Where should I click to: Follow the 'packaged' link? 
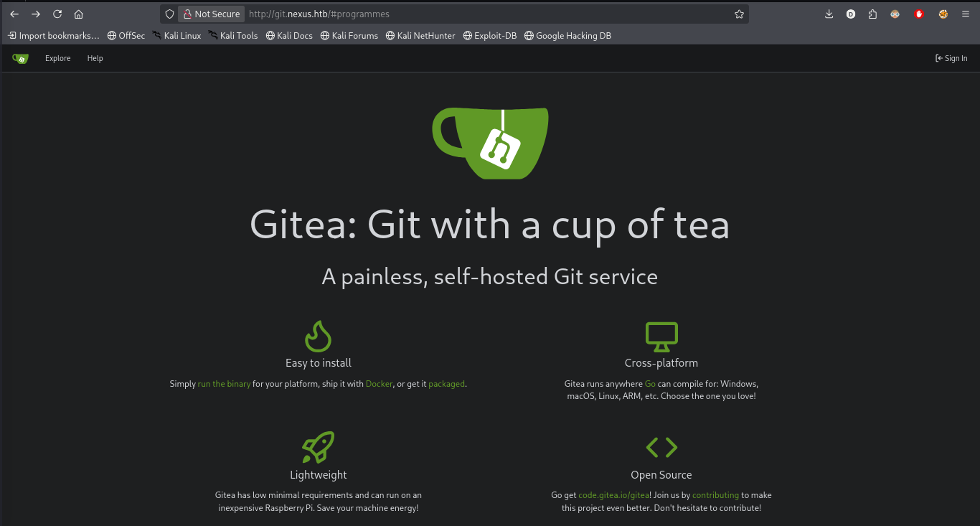(446, 384)
